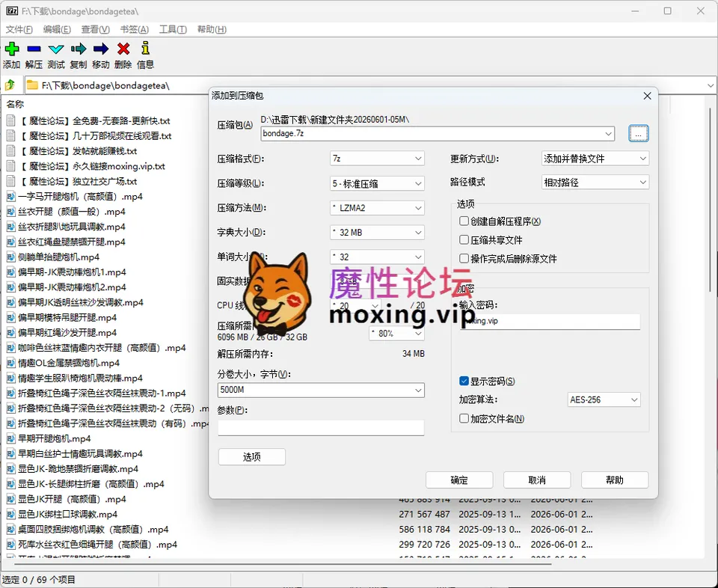
Task: Open the 信息 (Info) toolbar icon
Action: click(x=146, y=49)
